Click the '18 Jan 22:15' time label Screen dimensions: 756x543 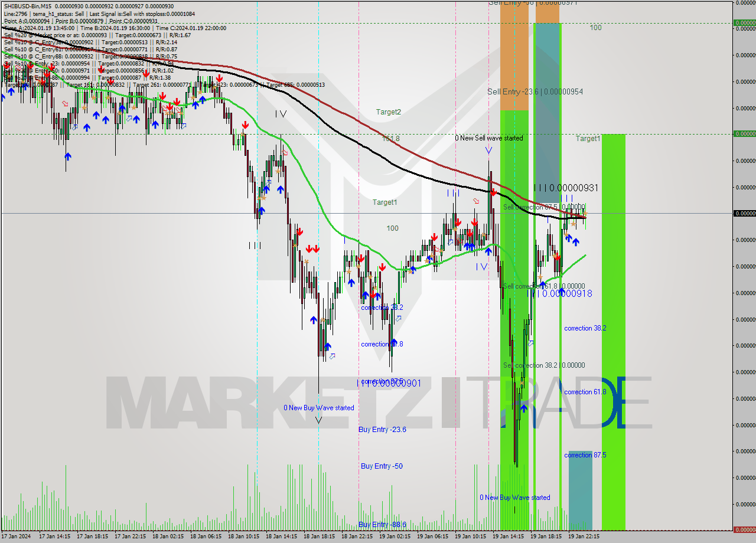pos(357,537)
